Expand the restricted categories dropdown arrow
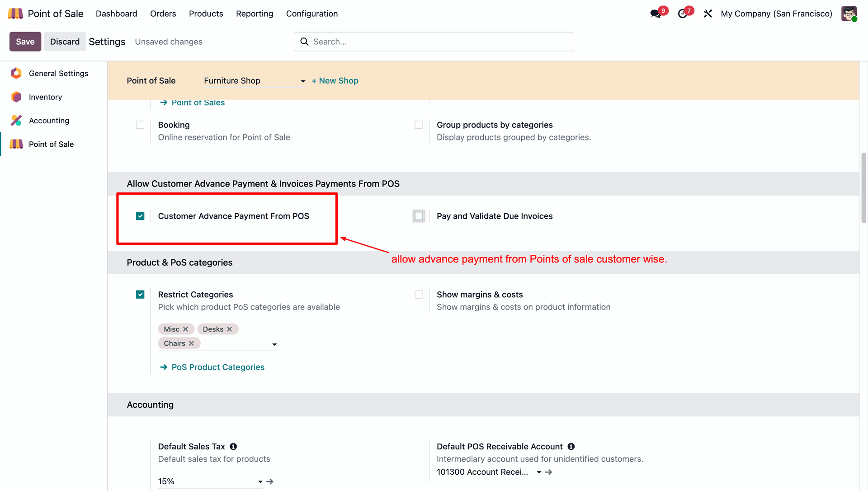This screenshot has height=491, width=868. 274,344
